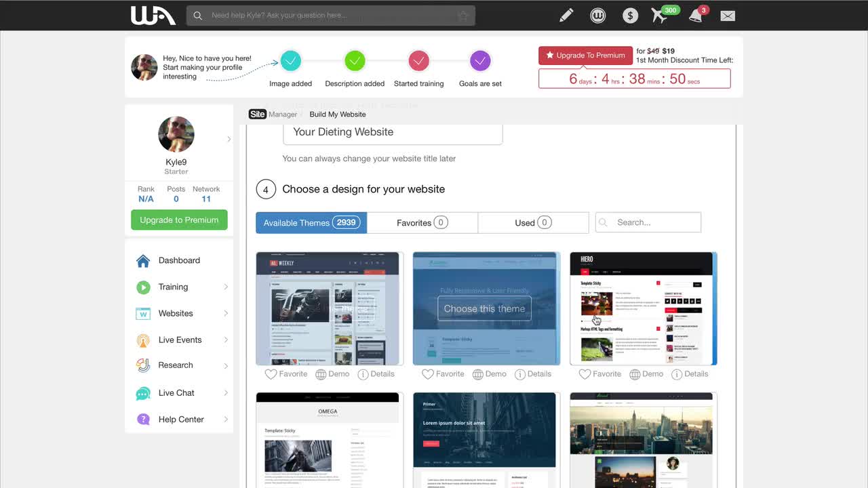868x488 pixels.
Task: Click the airplane icon with 300 badge
Action: tap(660, 15)
